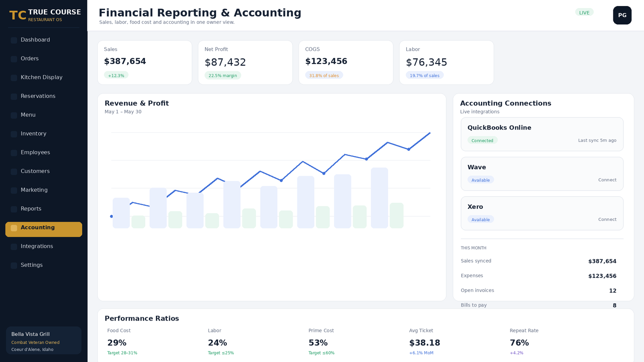
Task: Click the Orders sidebar icon
Action: (x=14, y=59)
